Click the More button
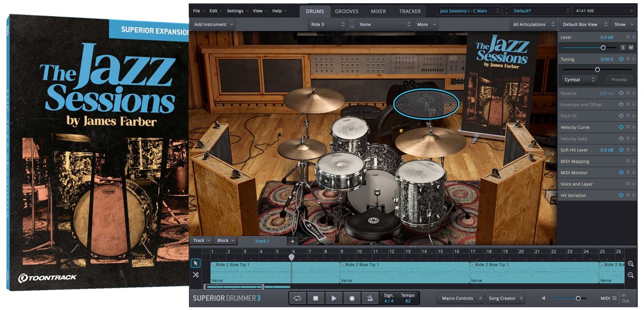The width and height of the screenshot is (644, 310). 426,24
